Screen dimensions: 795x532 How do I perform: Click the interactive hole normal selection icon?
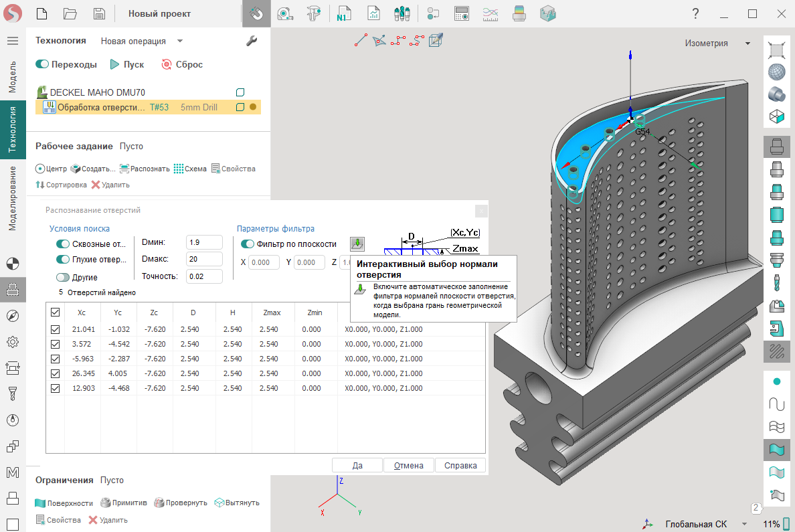pyautogui.click(x=358, y=244)
